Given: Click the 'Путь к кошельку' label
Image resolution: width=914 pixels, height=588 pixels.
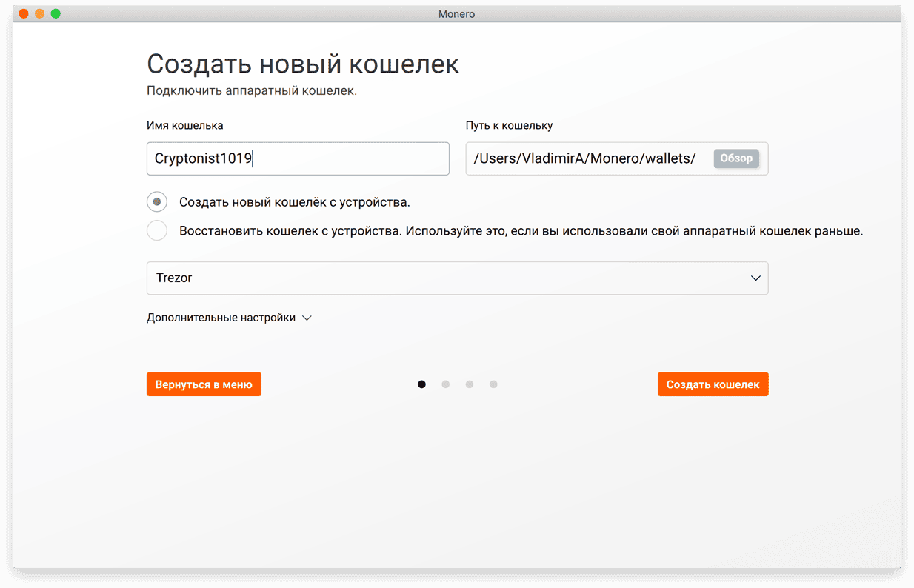Looking at the screenshot, I should [x=510, y=125].
